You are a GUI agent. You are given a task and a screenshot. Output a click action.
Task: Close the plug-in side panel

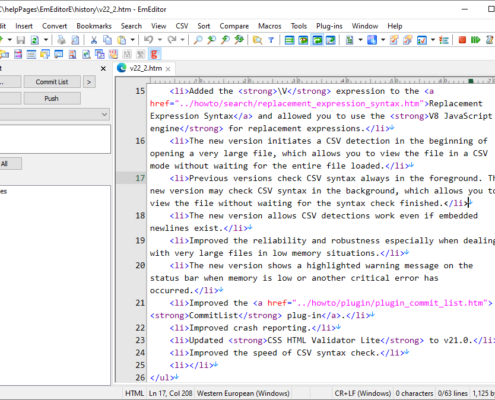pos(103,68)
